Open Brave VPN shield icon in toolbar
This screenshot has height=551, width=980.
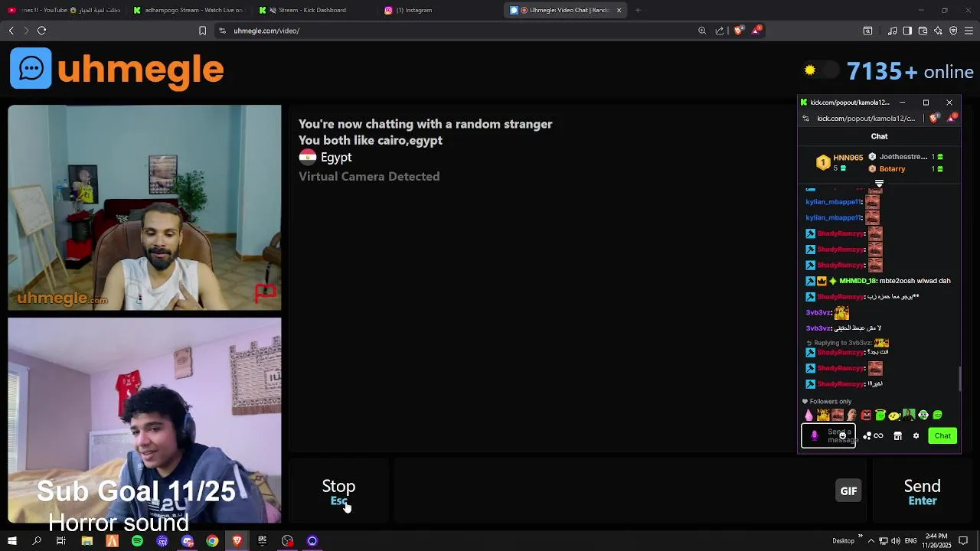pos(953,31)
